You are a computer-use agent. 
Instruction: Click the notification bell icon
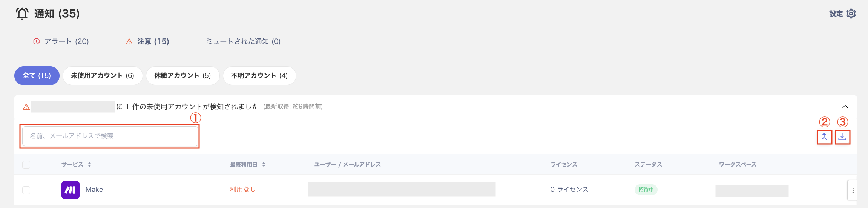(x=22, y=14)
